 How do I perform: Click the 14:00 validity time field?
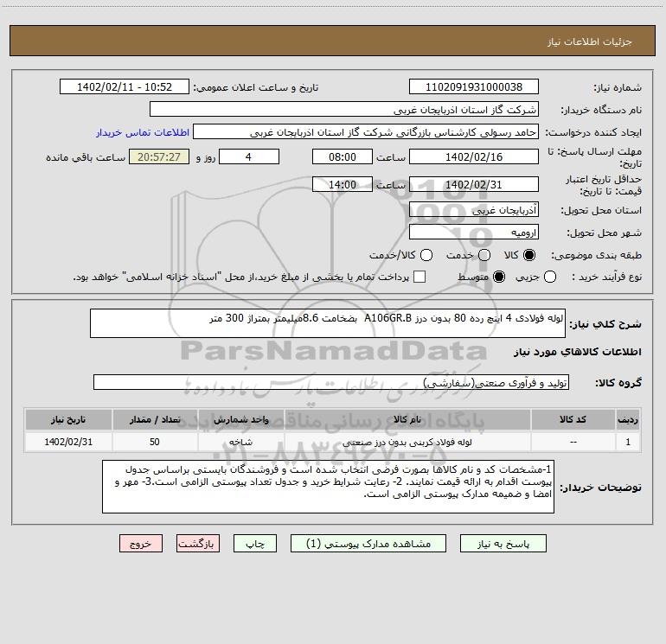coord(343,184)
